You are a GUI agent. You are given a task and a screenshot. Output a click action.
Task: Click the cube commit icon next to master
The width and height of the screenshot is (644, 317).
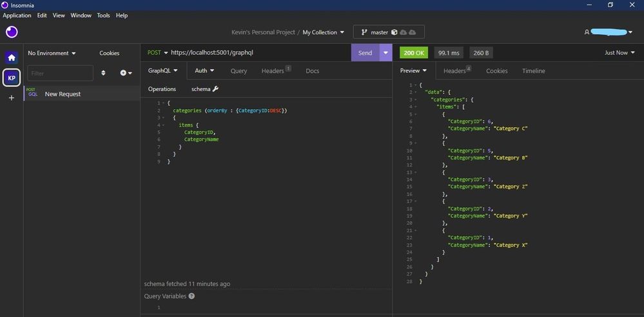(x=395, y=32)
